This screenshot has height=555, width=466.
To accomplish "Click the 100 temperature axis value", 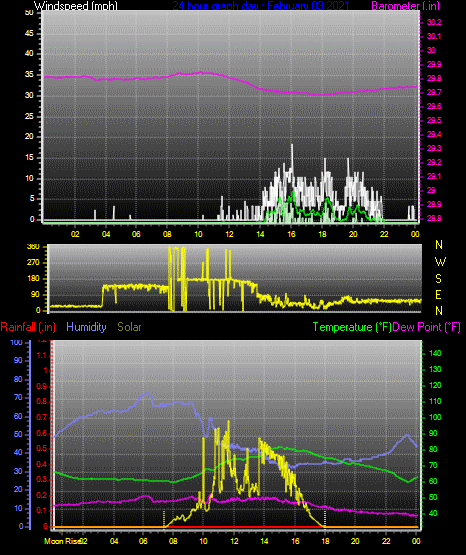I will tap(435, 417).
